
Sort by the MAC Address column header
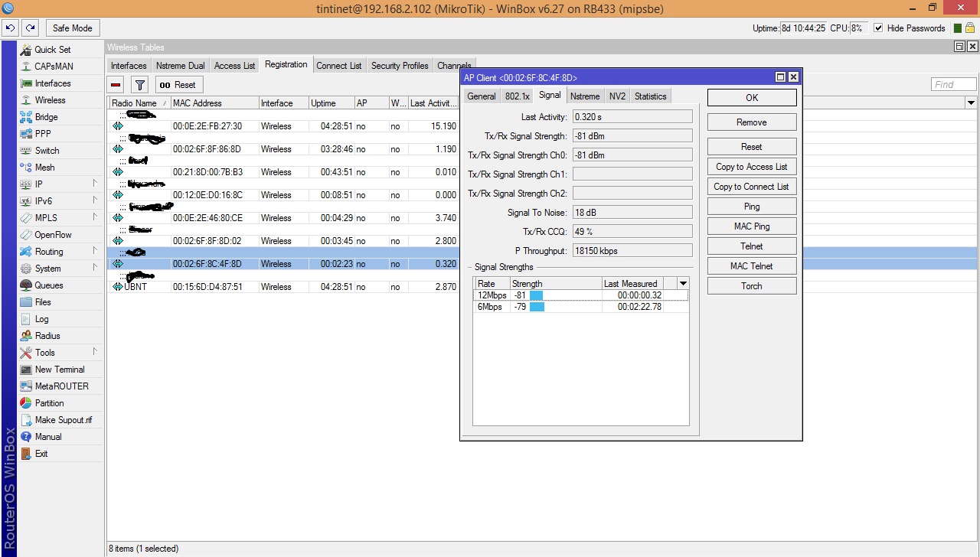(x=214, y=103)
